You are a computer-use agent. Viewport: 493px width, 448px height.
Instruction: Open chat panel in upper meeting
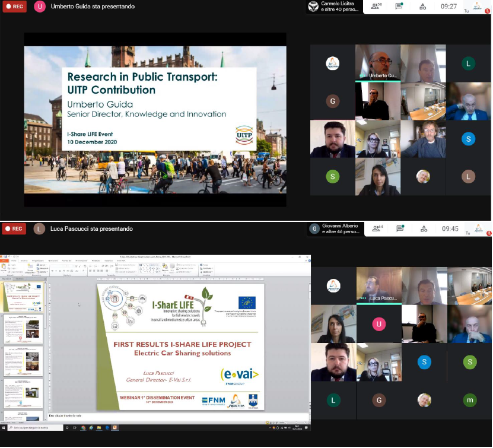(x=399, y=6)
